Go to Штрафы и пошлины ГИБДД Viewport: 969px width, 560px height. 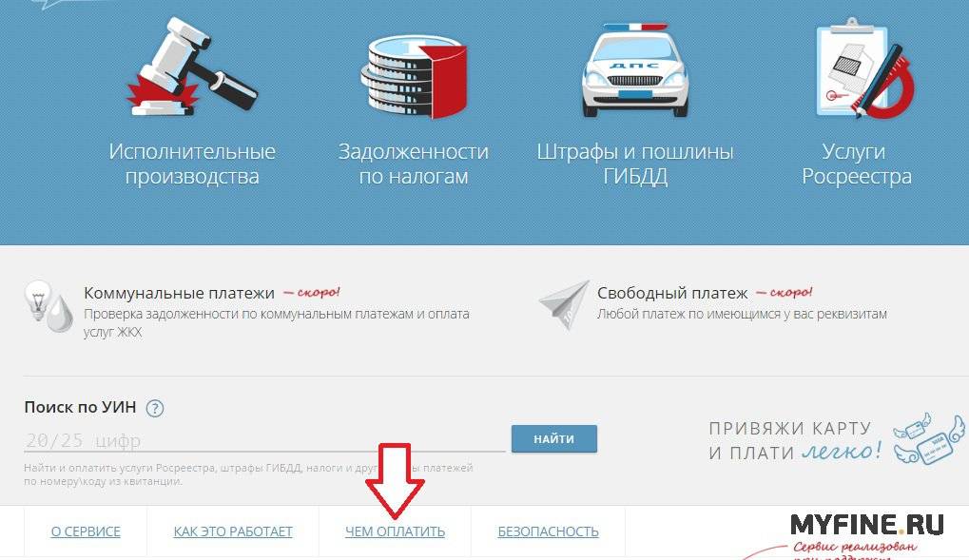[634, 164]
